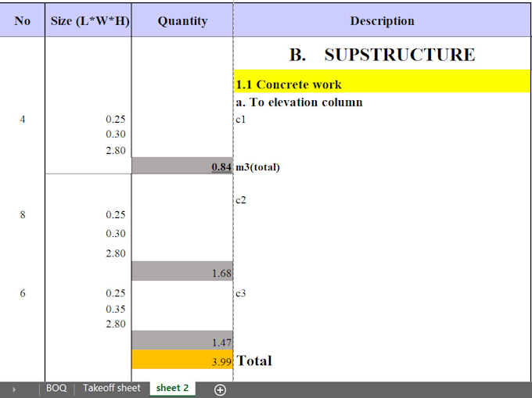The height and width of the screenshot is (398, 532).
Task: Select the 0.30 size cell under No 8's 0.25
Action: click(x=88, y=234)
